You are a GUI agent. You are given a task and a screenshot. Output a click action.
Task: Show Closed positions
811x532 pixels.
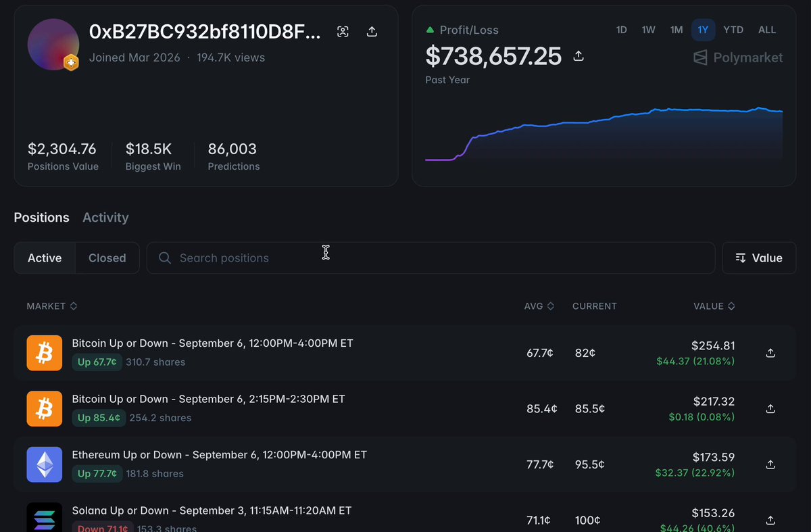tap(107, 258)
